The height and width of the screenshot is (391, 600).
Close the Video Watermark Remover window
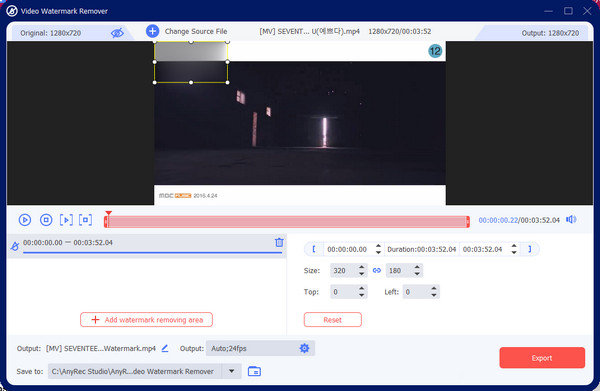[x=587, y=11]
